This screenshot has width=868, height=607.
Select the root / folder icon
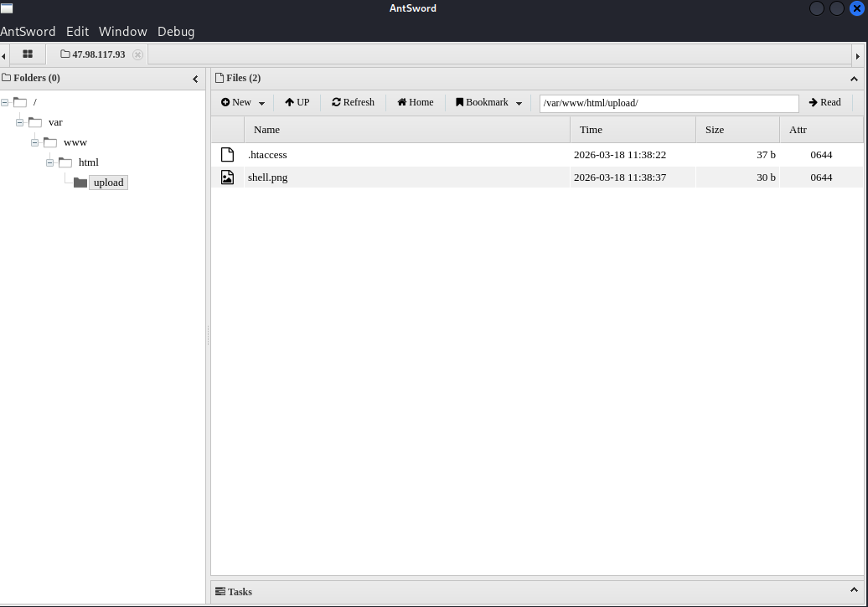[20, 102]
